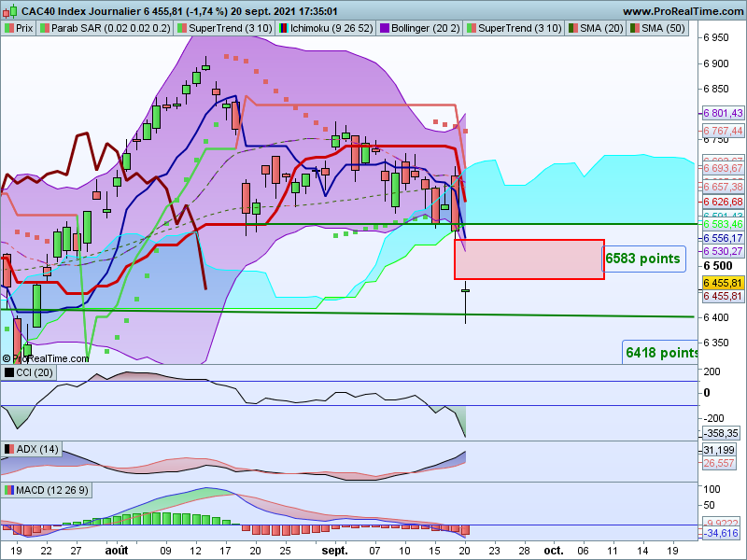Click the 200 level on the CCI axis
Screen dimensions: 747x560
[712, 371]
